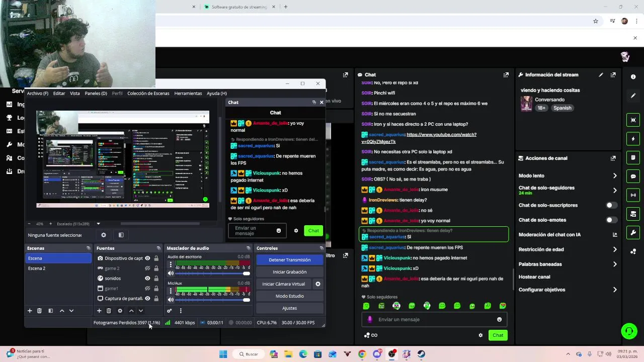
Task: Show game1 source eye icon
Action: [x=147, y=289]
